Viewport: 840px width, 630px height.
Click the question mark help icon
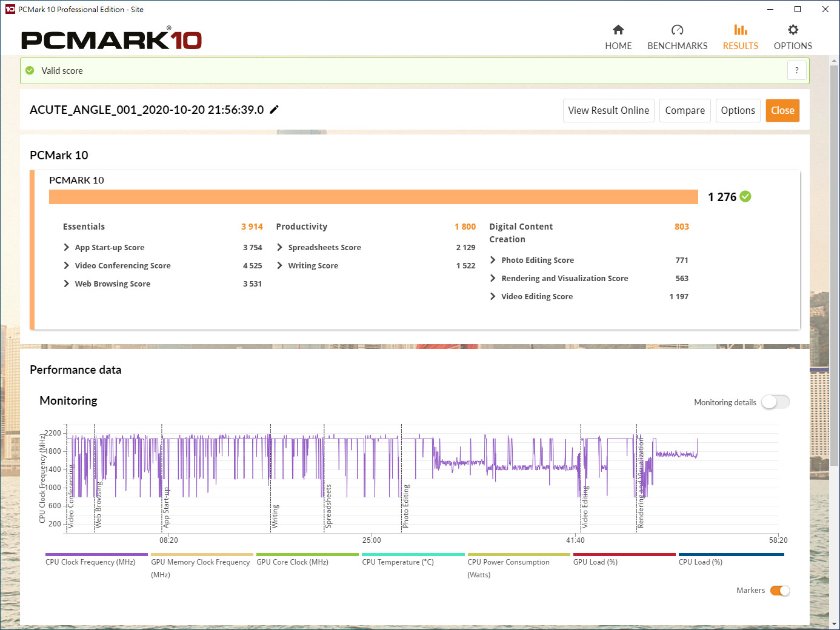(x=797, y=70)
